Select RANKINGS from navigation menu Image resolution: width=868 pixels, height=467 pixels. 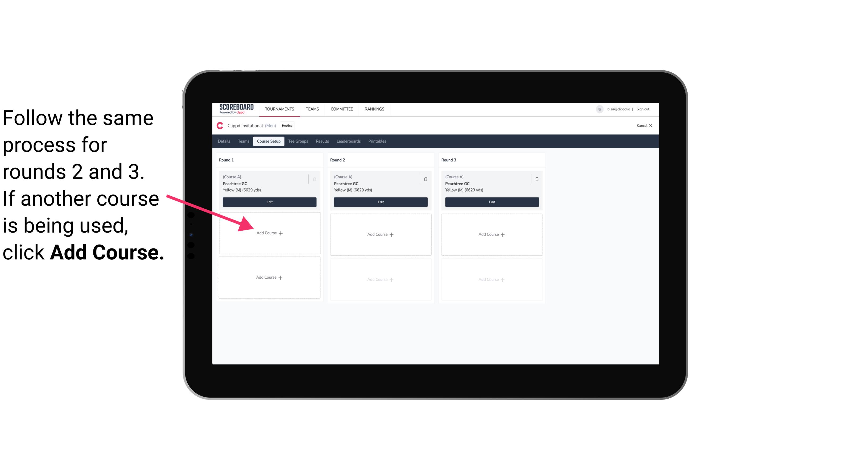375,109
